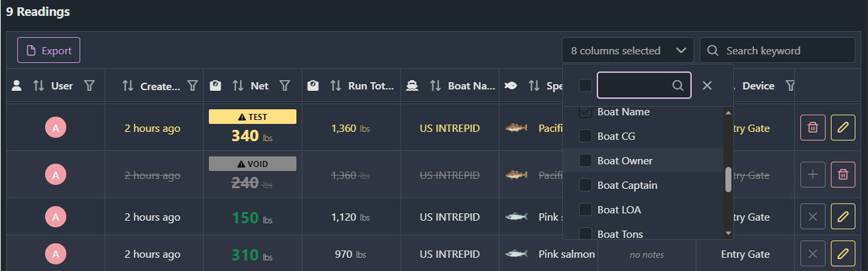Screen dimensions: 868x271
Task: Click the Export button
Action: [49, 50]
